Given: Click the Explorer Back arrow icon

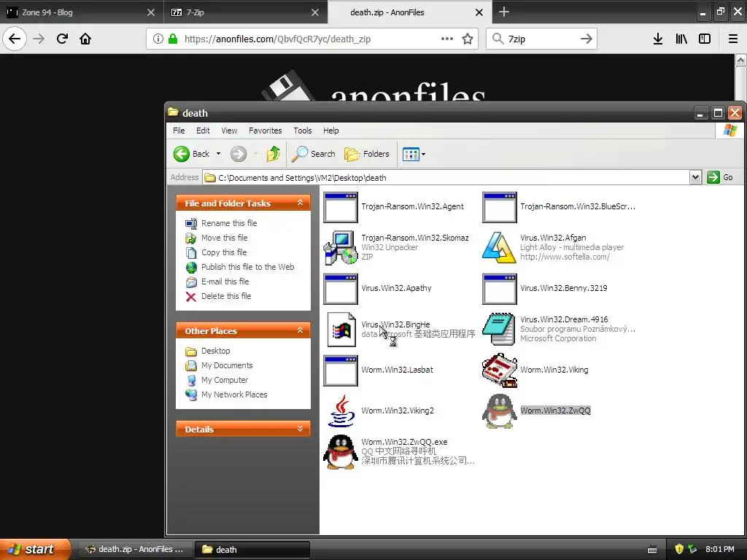Looking at the screenshot, I should coord(182,154).
